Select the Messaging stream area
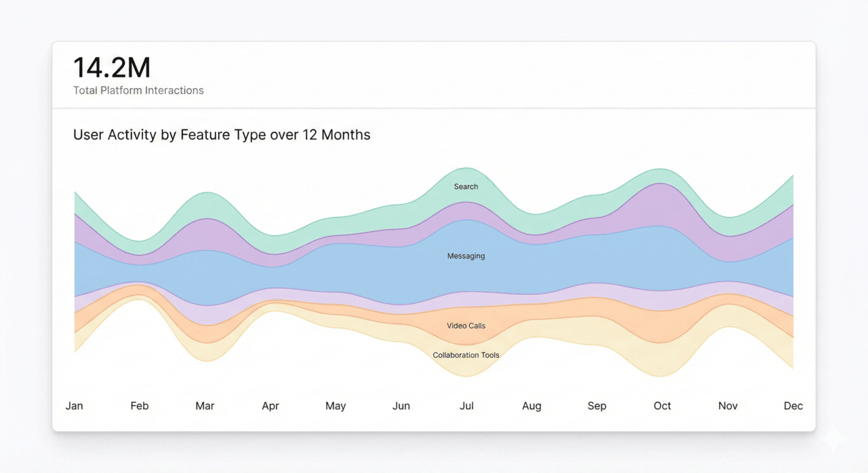 coord(465,256)
